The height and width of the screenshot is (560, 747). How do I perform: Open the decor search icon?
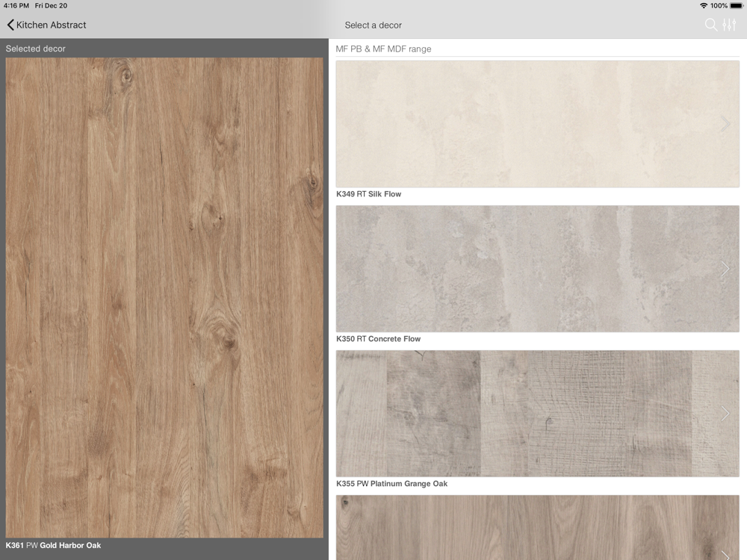click(711, 25)
